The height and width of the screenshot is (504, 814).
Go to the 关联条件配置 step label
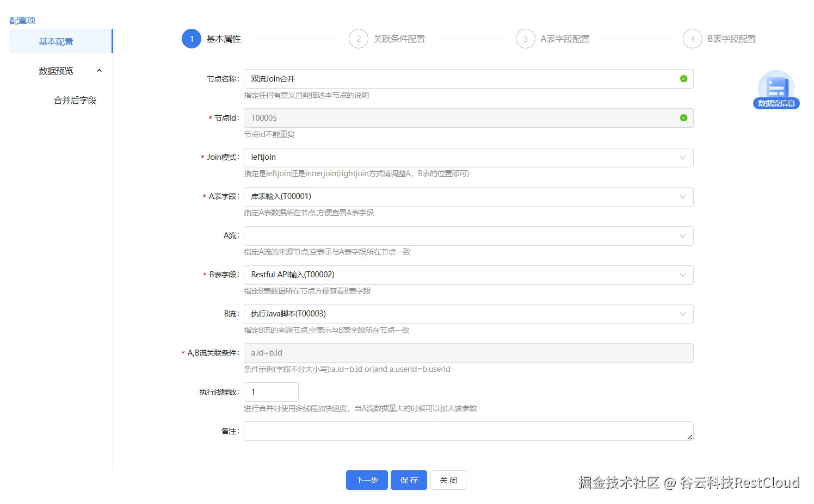click(399, 39)
